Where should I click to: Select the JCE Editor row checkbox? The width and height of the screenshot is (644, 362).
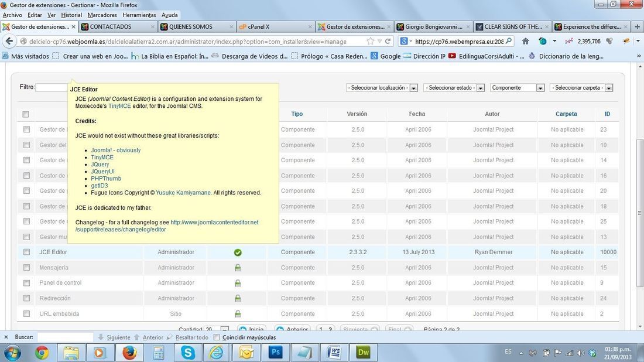click(27, 252)
